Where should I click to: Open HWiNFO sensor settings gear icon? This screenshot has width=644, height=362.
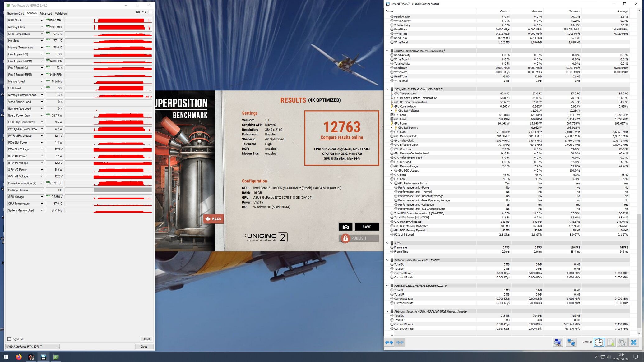tap(622, 342)
